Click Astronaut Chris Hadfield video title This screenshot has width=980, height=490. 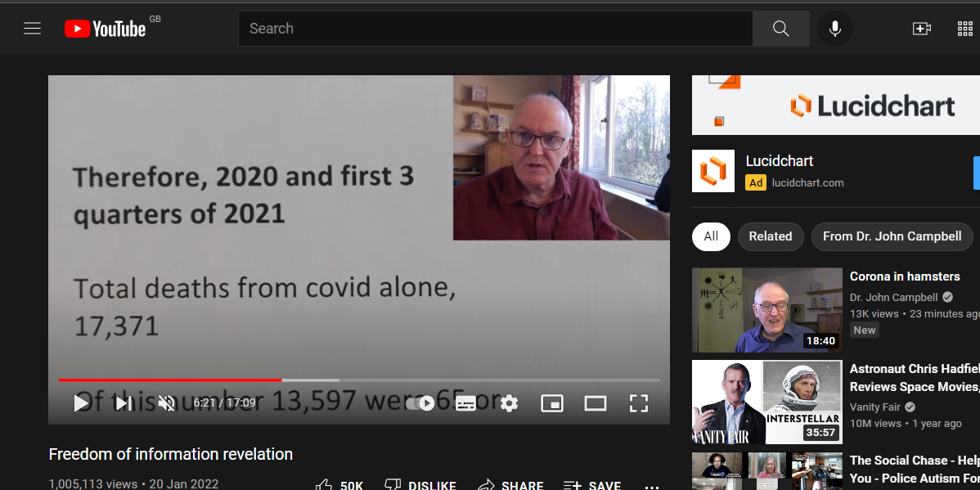(x=915, y=377)
